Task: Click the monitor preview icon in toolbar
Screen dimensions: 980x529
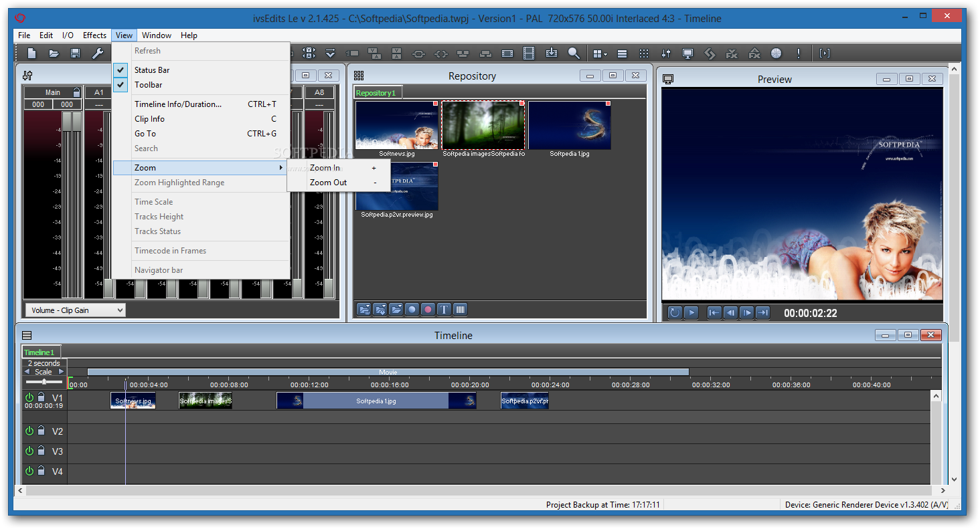Action: point(687,54)
